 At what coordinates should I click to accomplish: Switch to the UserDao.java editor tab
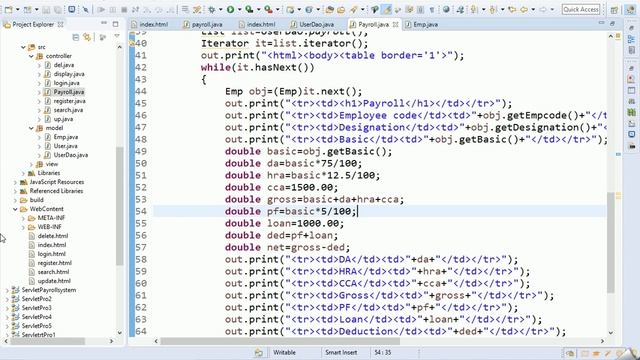point(312,24)
